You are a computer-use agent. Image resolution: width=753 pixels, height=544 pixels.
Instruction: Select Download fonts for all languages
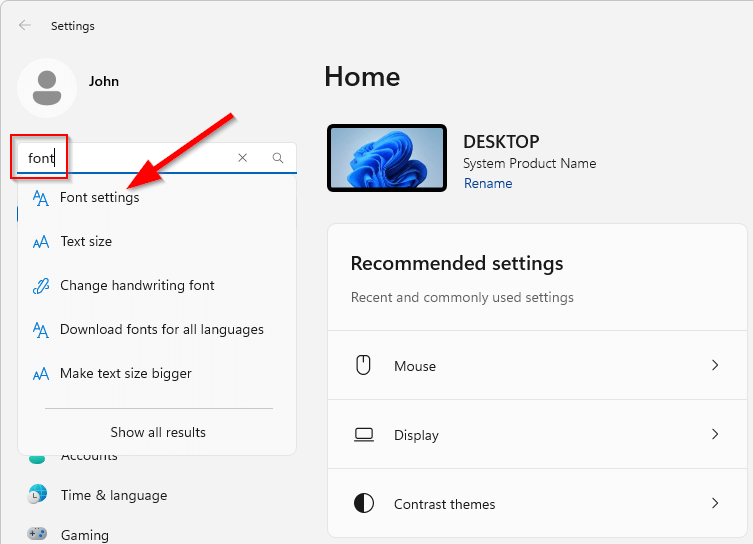click(x=157, y=330)
